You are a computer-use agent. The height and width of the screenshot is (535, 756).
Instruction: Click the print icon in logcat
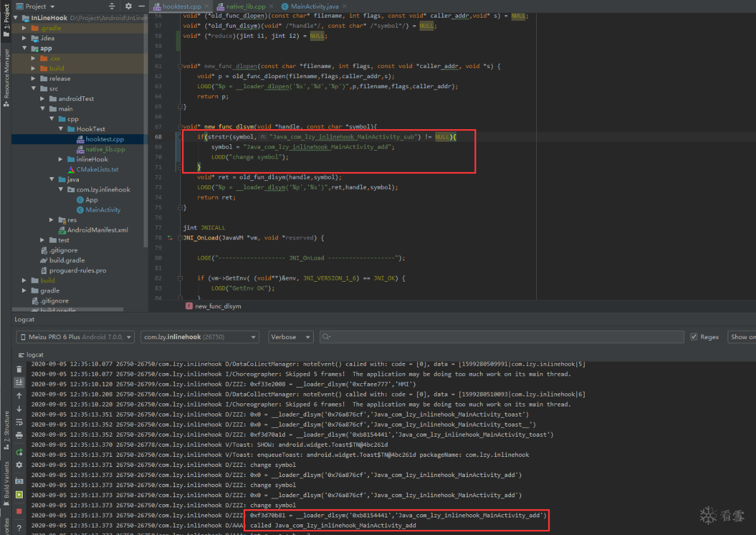(19, 435)
